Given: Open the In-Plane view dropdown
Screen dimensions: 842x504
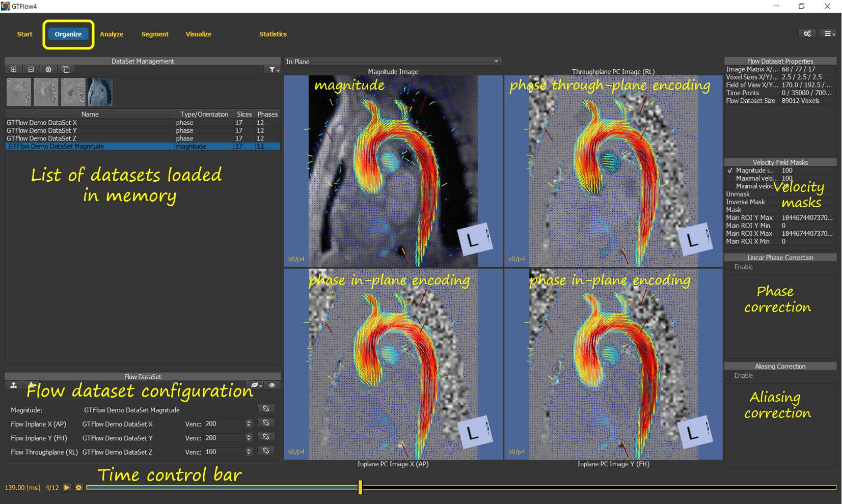Looking at the screenshot, I should (x=393, y=62).
